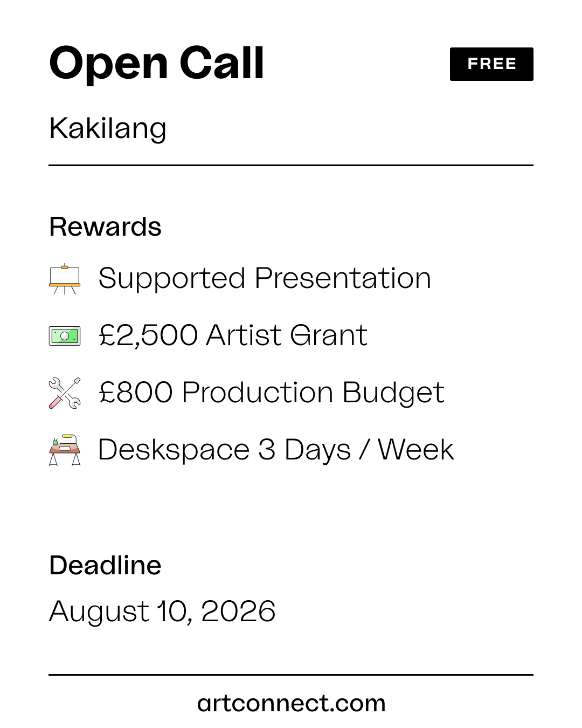The height and width of the screenshot is (728, 582).
Task: Click the £2,500 Artist Grant text
Action: click(x=233, y=335)
